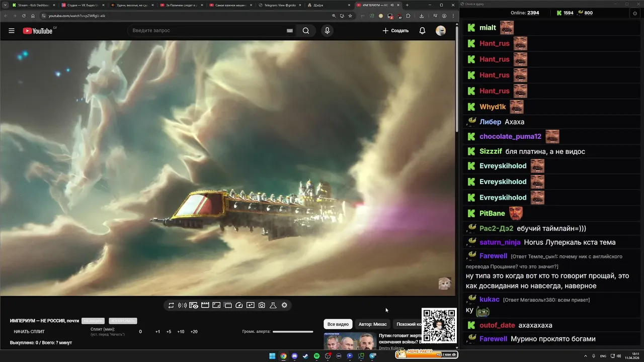The height and width of the screenshot is (362, 644).
Task: Open the browser tab search dropdown
Action: click(6, 5)
